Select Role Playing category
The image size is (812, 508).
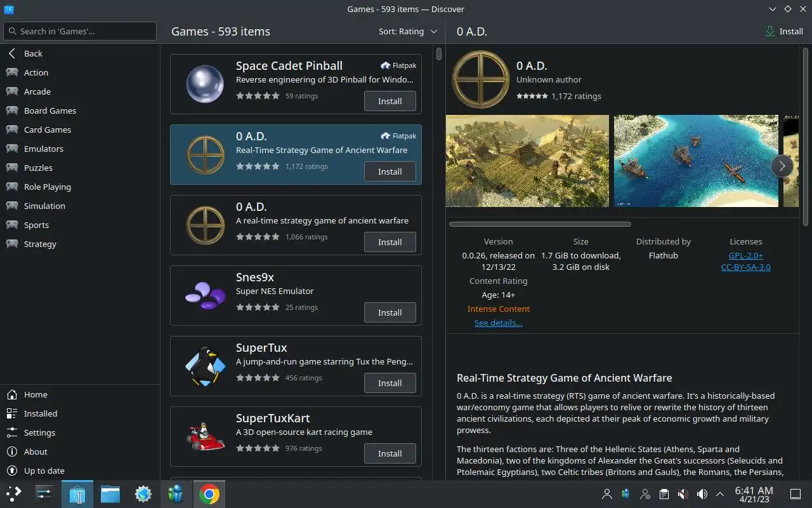tap(80, 187)
